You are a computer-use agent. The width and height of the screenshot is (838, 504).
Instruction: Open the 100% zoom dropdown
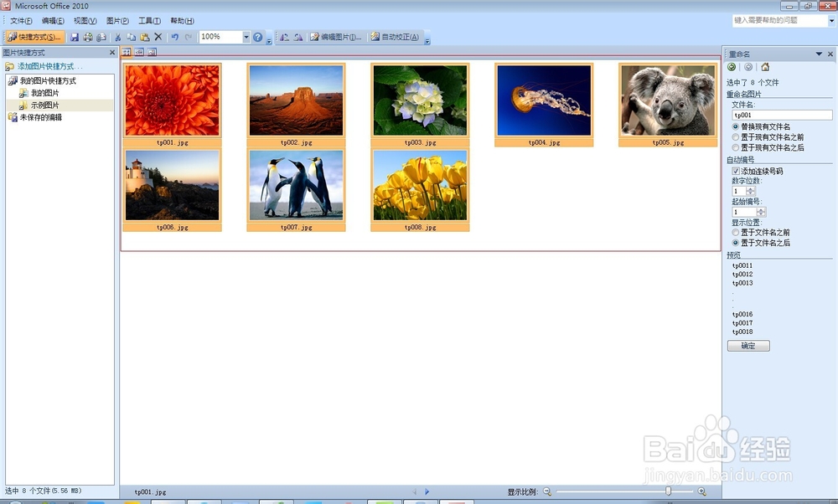click(246, 37)
